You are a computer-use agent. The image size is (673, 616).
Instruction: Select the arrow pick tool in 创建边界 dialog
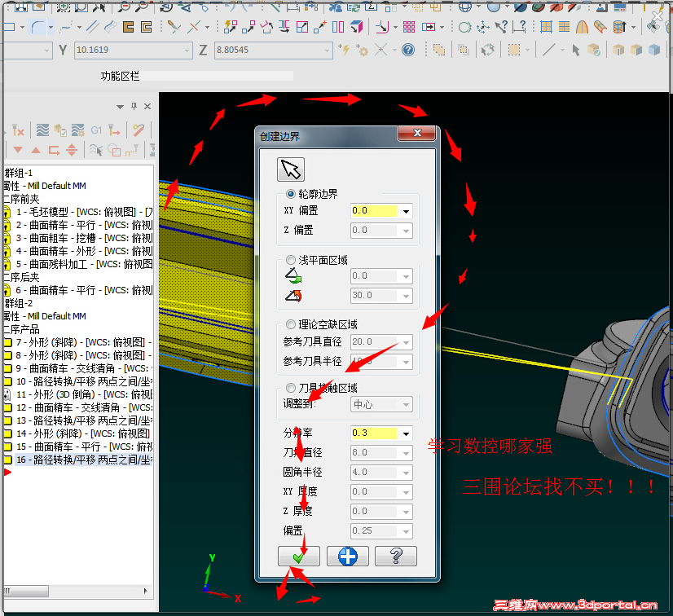coord(290,169)
